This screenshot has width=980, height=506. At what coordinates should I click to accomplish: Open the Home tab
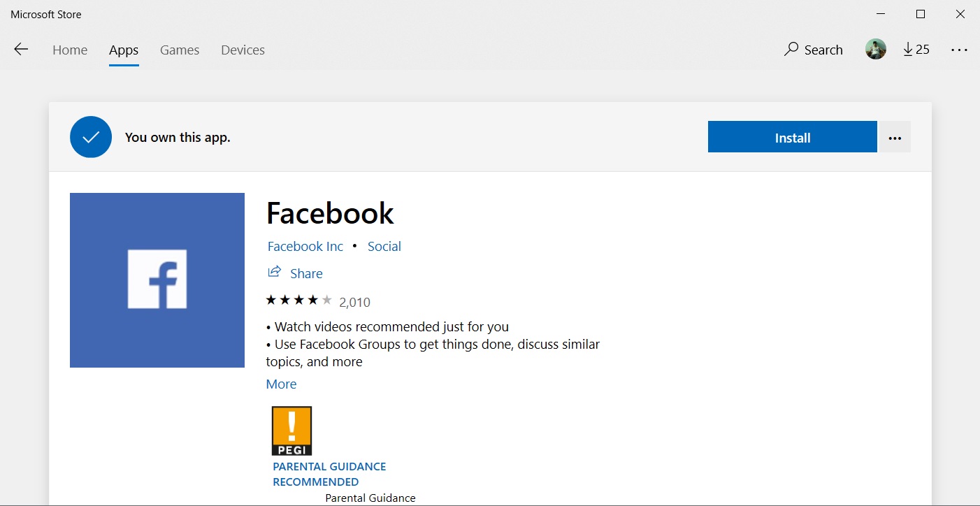tap(70, 50)
